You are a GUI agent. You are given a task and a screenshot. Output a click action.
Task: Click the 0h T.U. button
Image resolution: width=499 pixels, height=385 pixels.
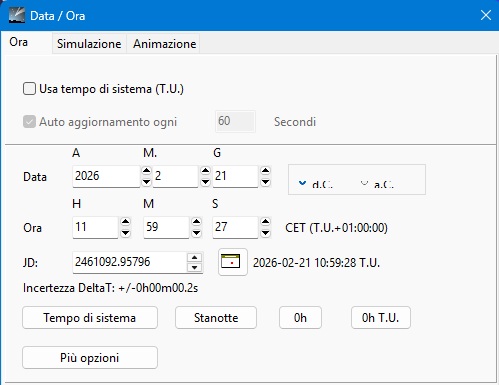tap(381, 318)
